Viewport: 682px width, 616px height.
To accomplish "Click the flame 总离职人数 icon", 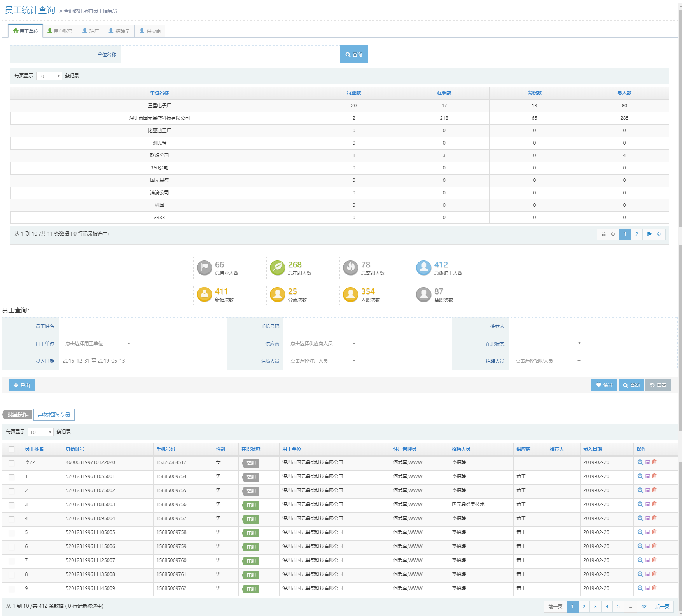I will pos(350,268).
